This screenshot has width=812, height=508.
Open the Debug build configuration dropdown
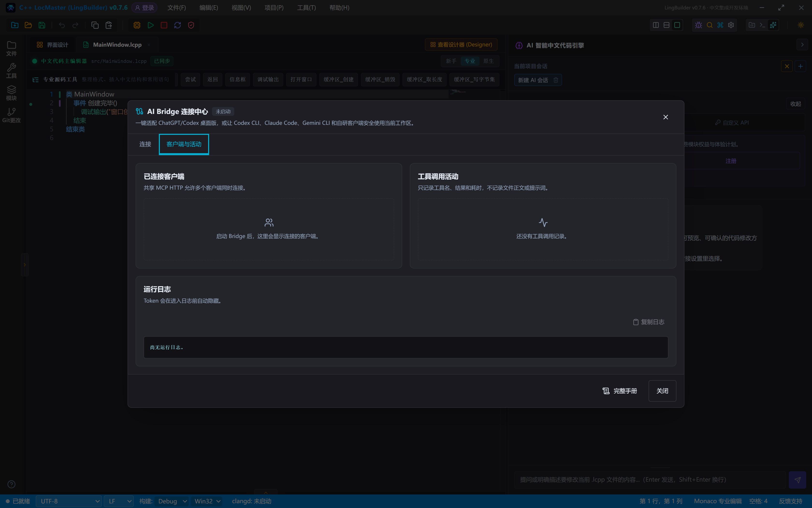click(172, 501)
